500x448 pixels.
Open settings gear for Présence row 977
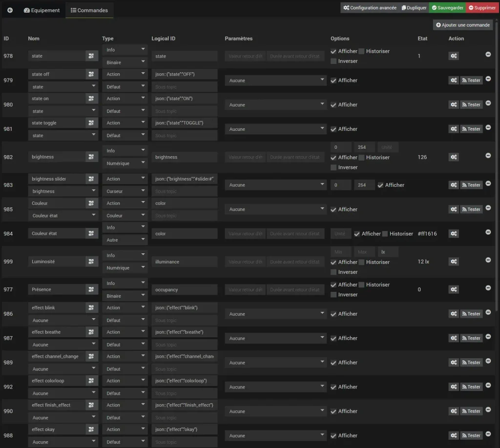454,289
